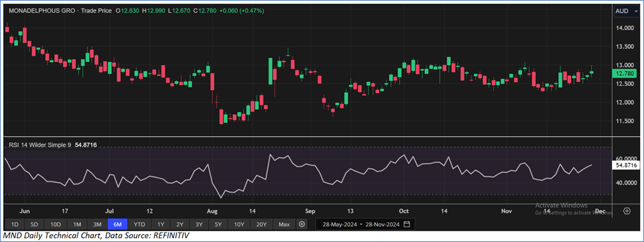Select the 3Y time range
The image size is (644, 242).
click(x=199, y=224)
